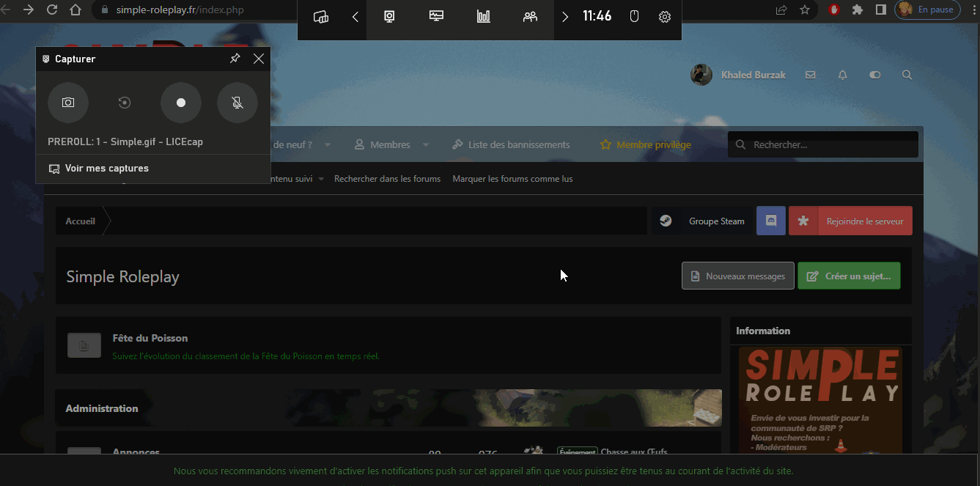Open Rechercher dans les forums

(x=388, y=179)
